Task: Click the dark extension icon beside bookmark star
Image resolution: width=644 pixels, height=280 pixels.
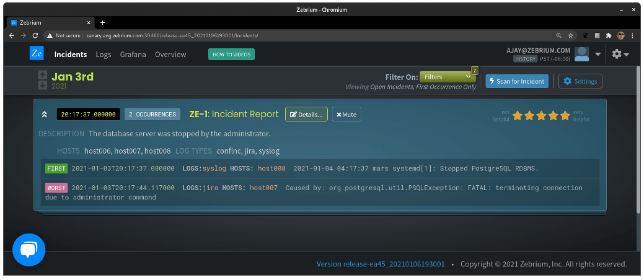Action: (586, 36)
